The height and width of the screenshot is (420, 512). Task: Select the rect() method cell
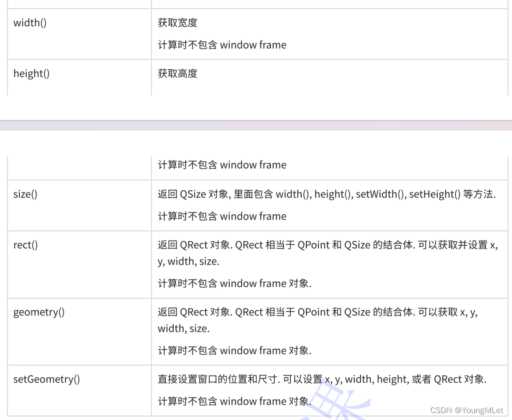[79, 264]
